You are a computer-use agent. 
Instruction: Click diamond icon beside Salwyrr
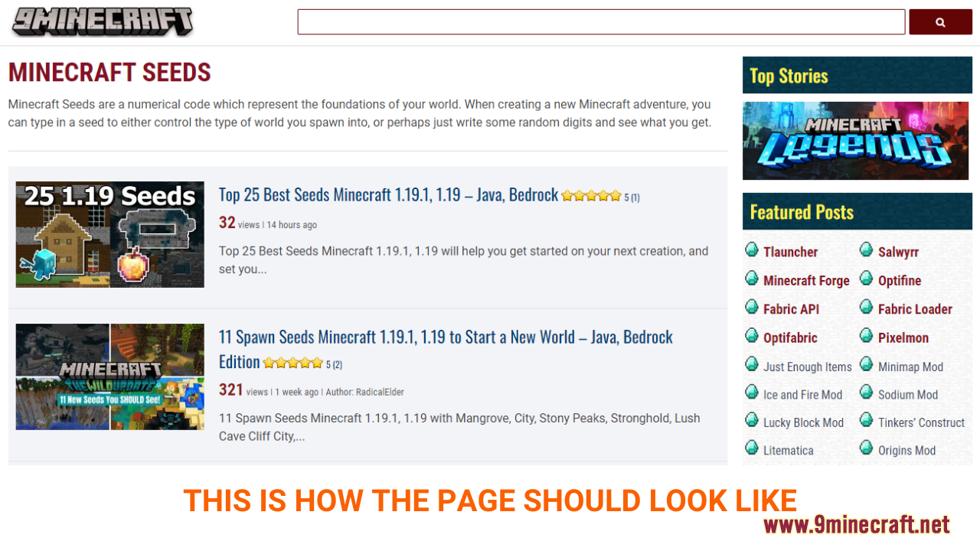point(866,250)
